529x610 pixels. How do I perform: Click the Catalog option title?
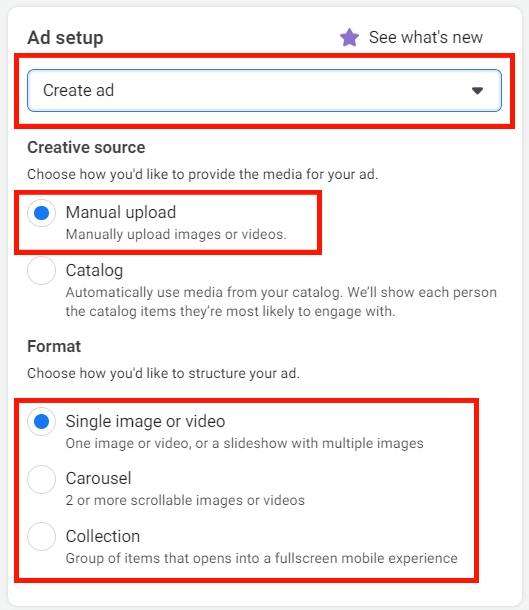[95, 270]
